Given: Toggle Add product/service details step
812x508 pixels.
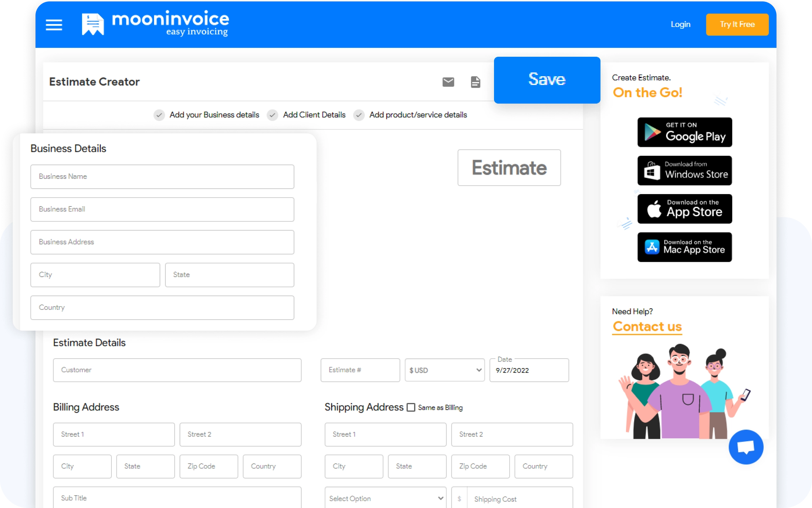Looking at the screenshot, I should coord(359,115).
